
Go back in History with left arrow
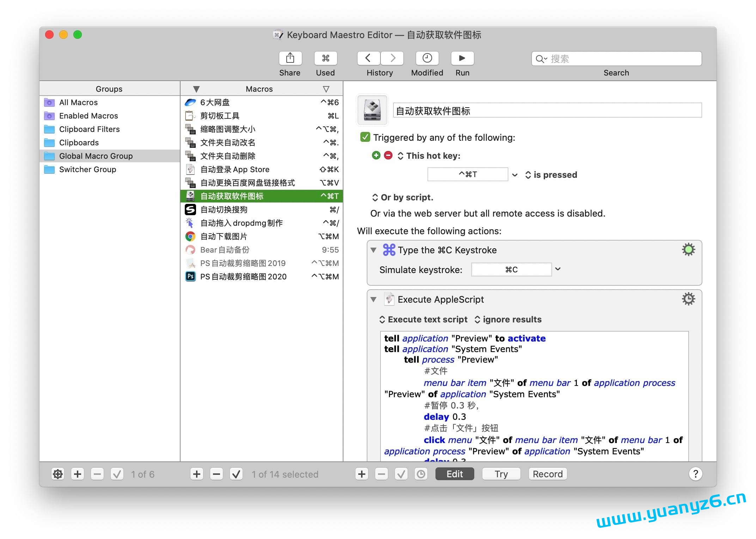368,58
